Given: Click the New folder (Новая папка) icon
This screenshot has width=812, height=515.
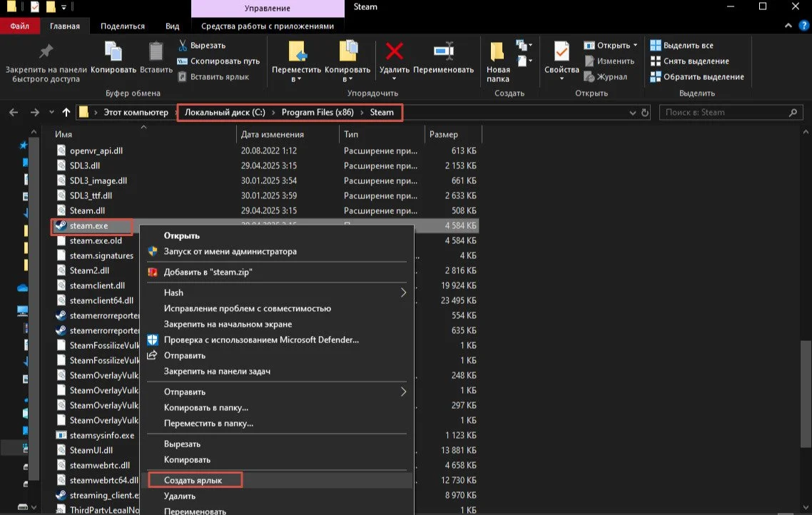Looking at the screenshot, I should click(x=497, y=51).
